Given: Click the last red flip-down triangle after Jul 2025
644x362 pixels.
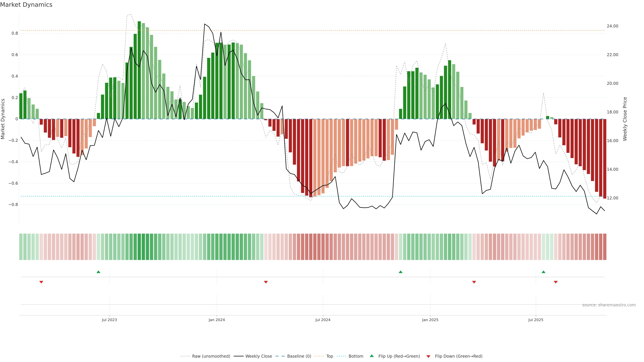Looking at the screenshot, I should tap(556, 282).
